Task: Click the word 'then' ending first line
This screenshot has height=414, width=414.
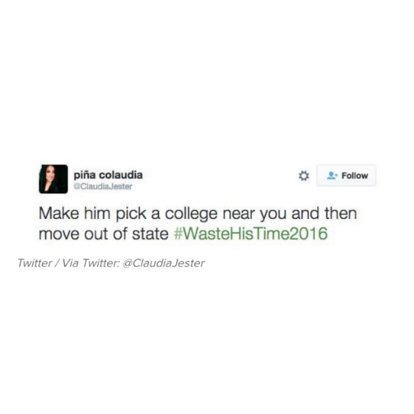Action: click(x=341, y=213)
